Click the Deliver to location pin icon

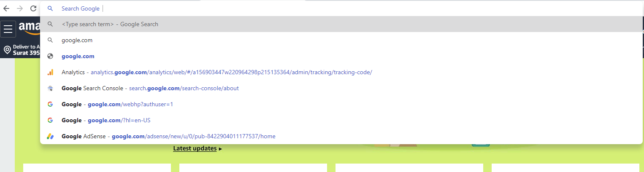(7, 50)
